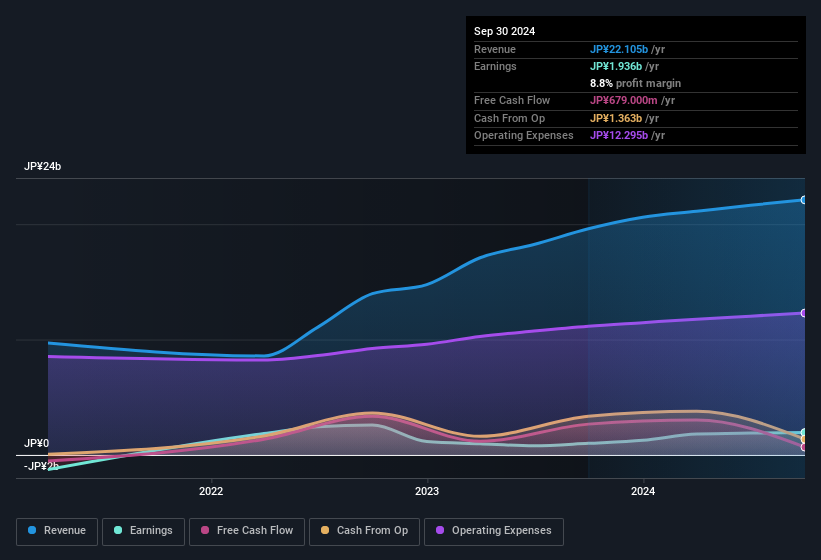Viewport: 821px width, 560px height.
Task: Click the Sep 30 2024 tooltip date
Action: pyautogui.click(x=504, y=31)
